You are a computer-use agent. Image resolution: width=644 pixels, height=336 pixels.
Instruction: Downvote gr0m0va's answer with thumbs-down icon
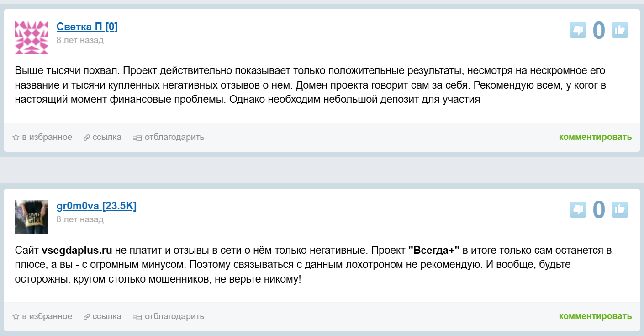point(578,209)
